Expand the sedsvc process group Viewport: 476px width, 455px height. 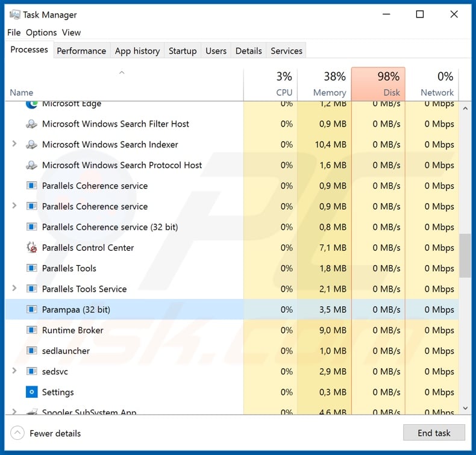click(14, 371)
